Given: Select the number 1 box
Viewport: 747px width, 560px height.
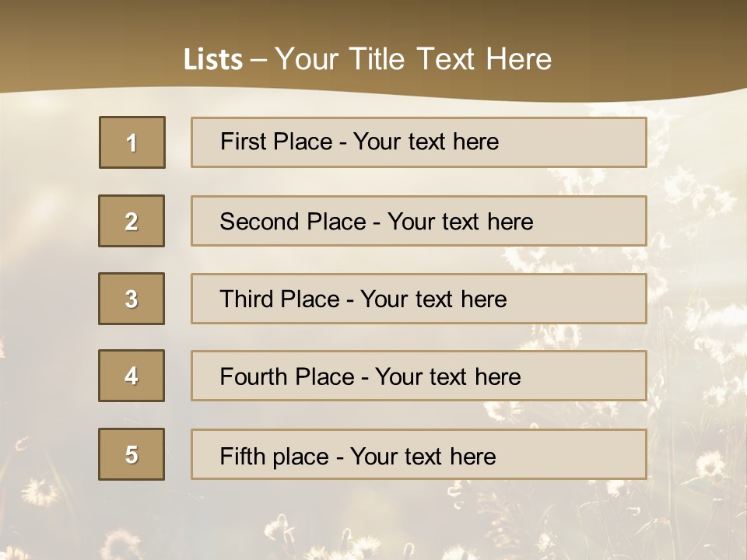Looking at the screenshot, I should coord(132,142).
